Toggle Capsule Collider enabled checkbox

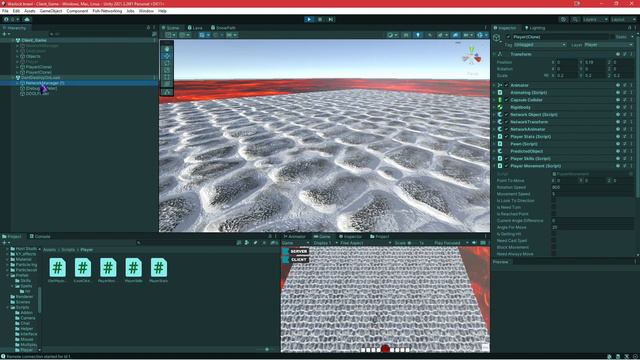pos(507,100)
